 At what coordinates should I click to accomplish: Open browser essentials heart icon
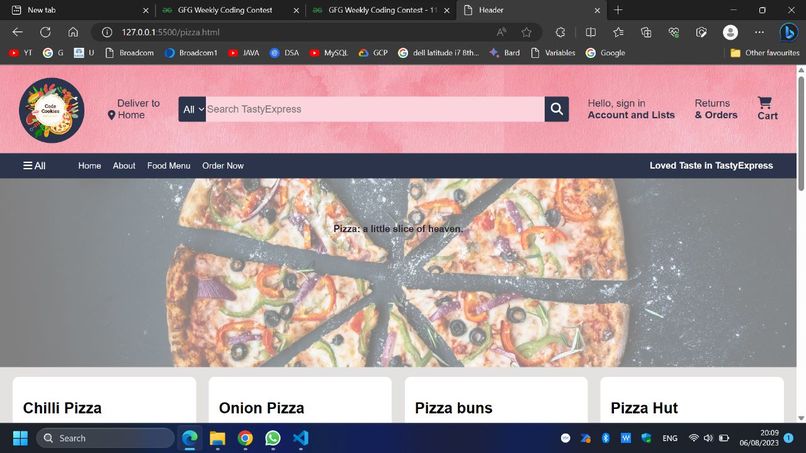[674, 32]
